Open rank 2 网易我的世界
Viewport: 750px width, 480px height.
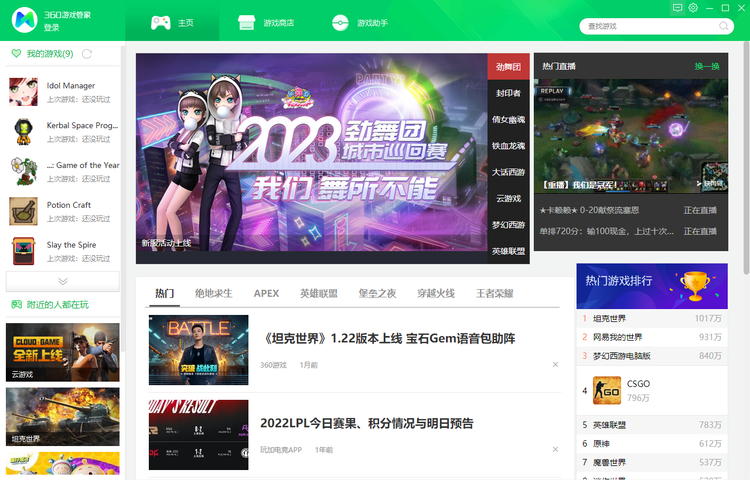(x=652, y=337)
